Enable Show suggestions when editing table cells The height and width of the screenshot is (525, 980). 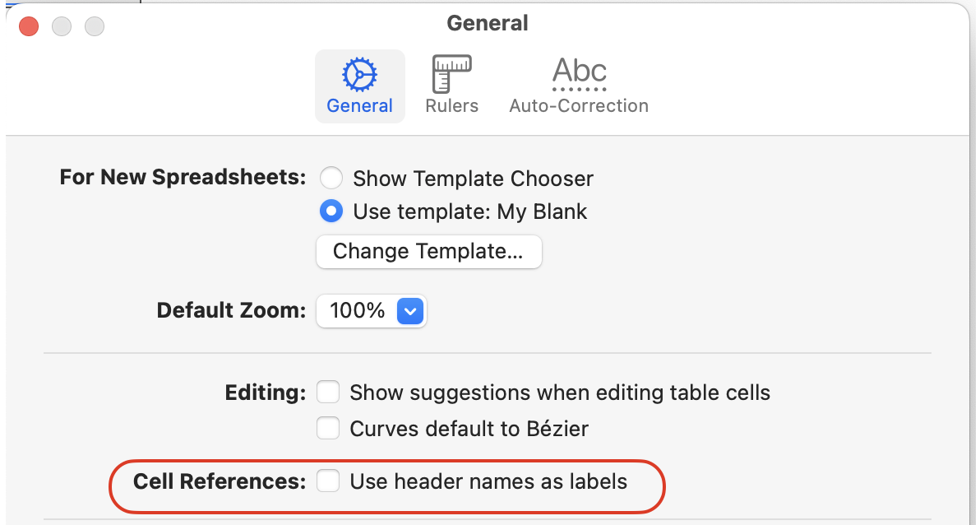329,393
